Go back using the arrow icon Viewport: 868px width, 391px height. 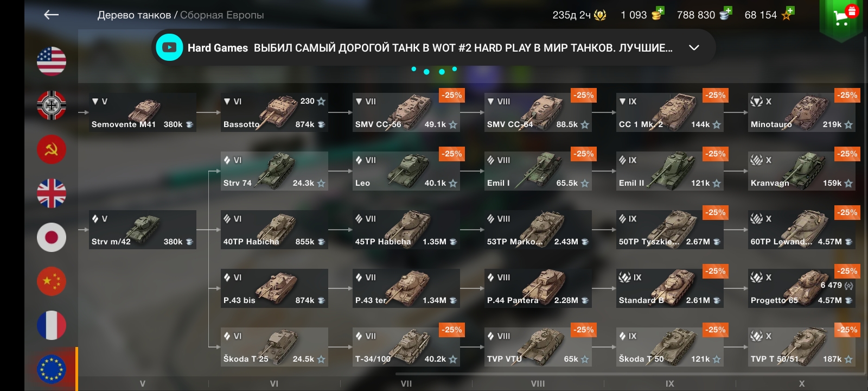(x=51, y=15)
